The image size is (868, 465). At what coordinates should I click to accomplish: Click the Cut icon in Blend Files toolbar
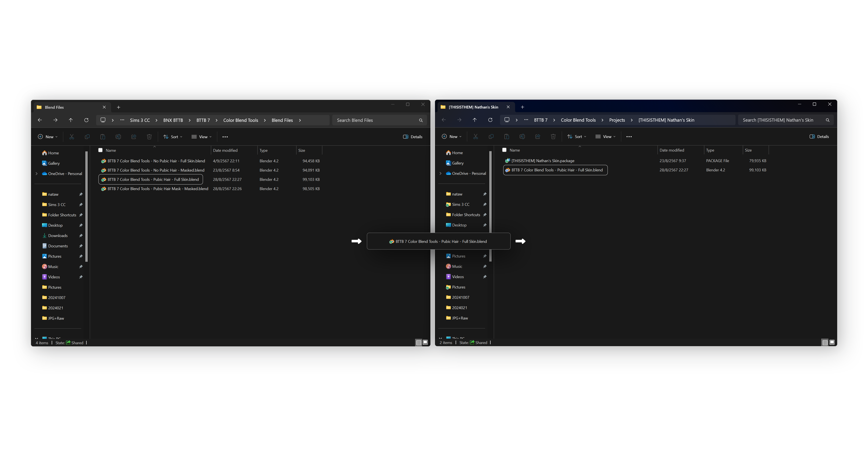[x=72, y=137]
